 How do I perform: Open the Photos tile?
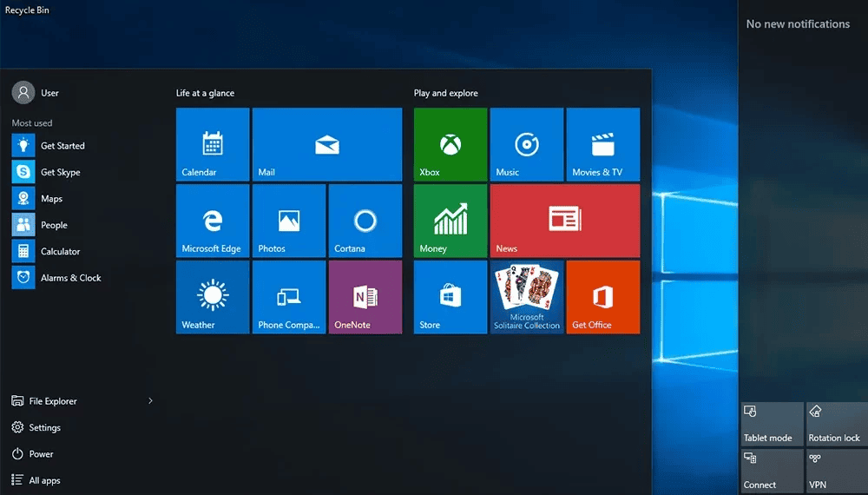(x=289, y=221)
